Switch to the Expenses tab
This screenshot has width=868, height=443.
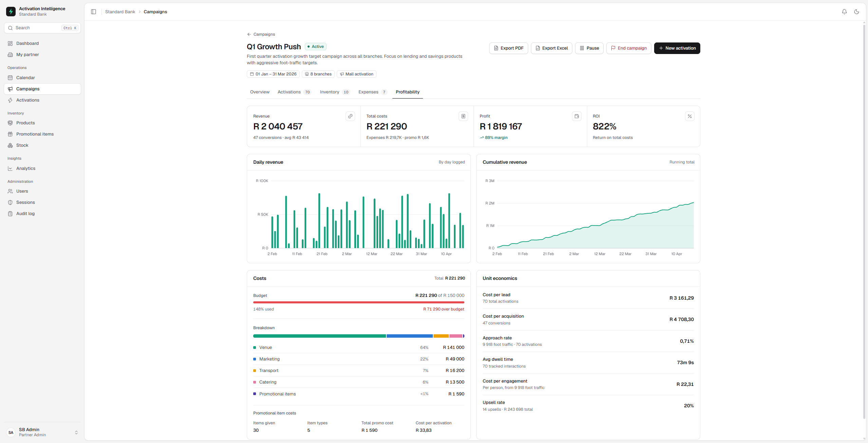pyautogui.click(x=372, y=92)
